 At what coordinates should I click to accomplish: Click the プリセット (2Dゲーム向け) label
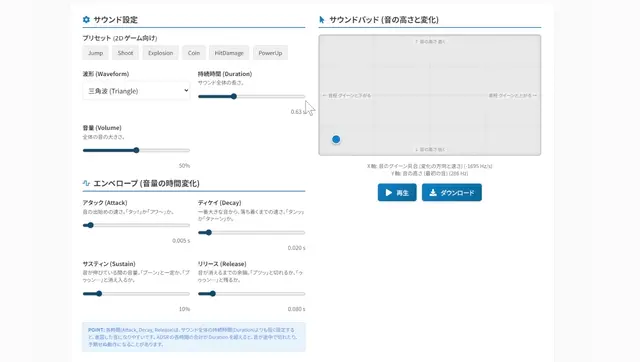[x=120, y=38]
